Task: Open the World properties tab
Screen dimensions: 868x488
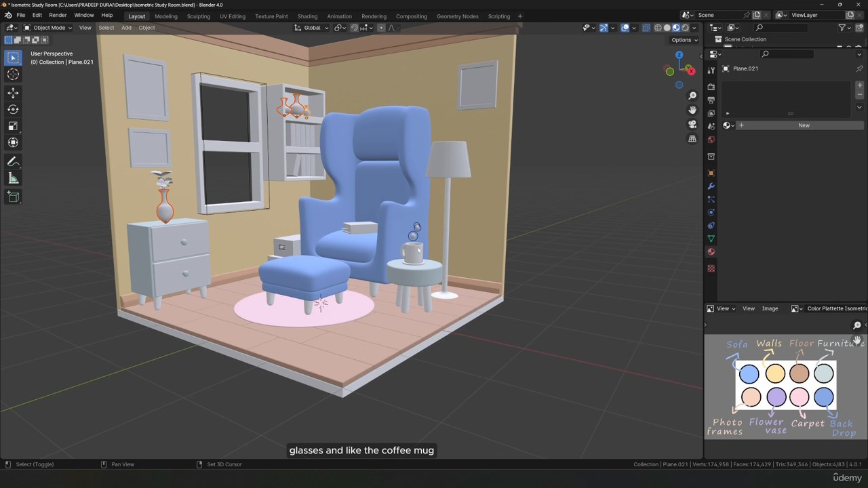Action: (x=711, y=139)
